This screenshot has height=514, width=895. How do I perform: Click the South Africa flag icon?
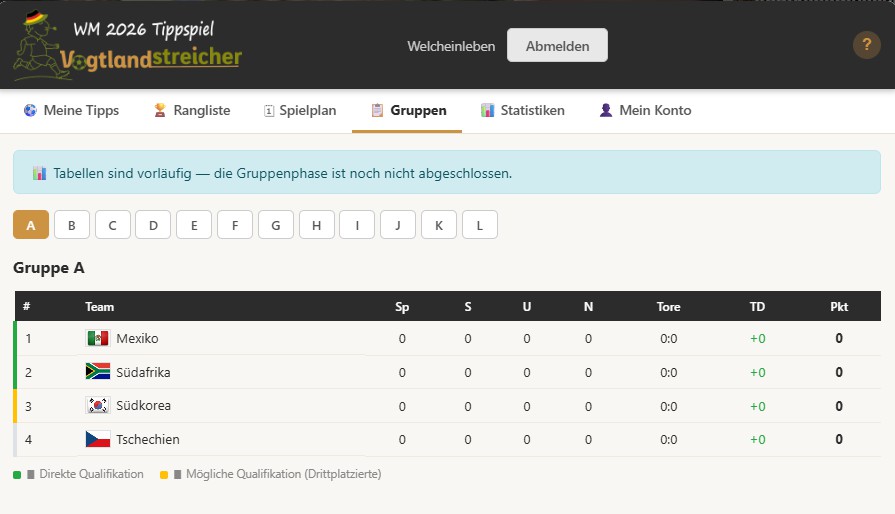coord(98,372)
